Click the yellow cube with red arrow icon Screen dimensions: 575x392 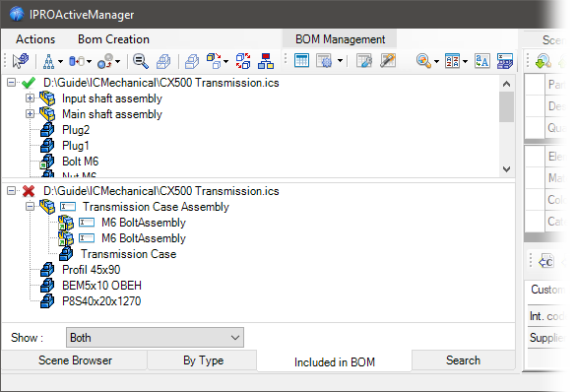(x=214, y=61)
